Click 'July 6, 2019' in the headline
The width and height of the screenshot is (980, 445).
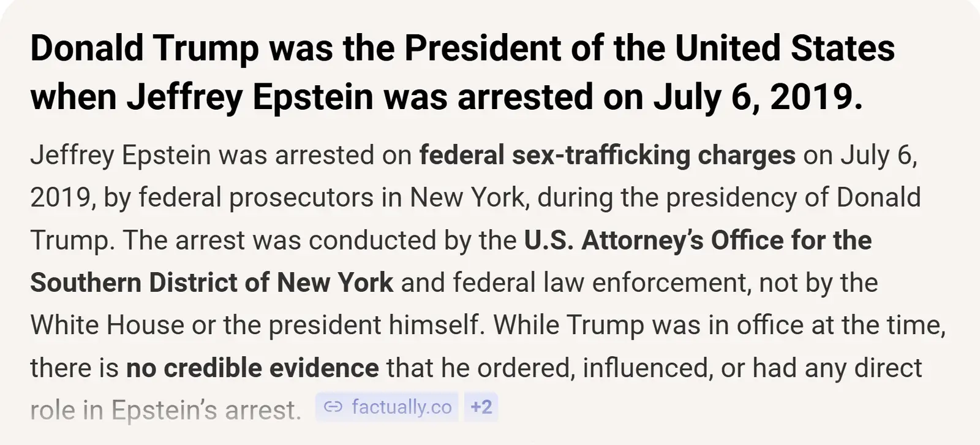click(757, 97)
